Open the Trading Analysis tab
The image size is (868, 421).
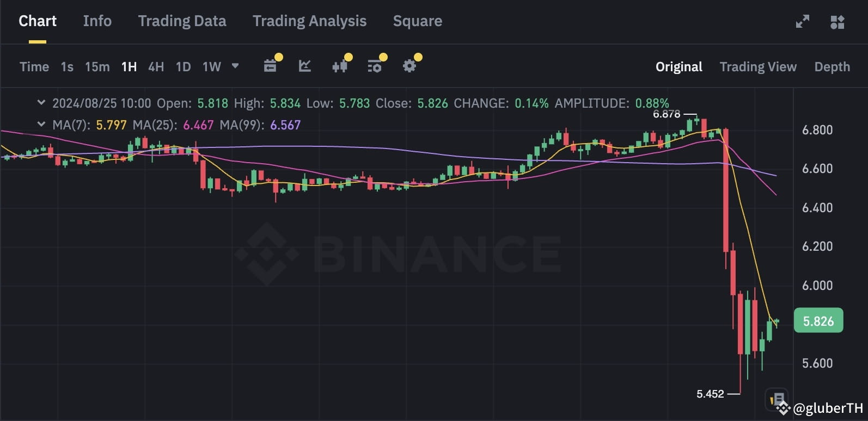309,21
